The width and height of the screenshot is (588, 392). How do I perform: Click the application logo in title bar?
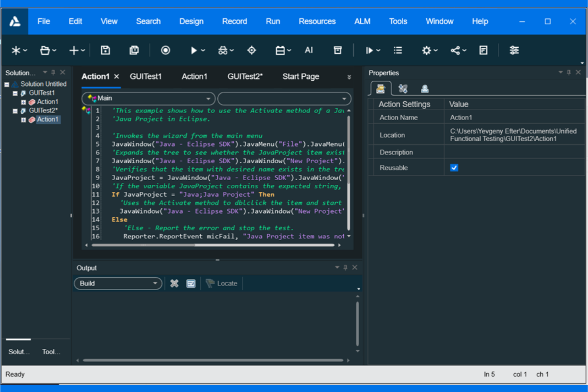tap(15, 21)
